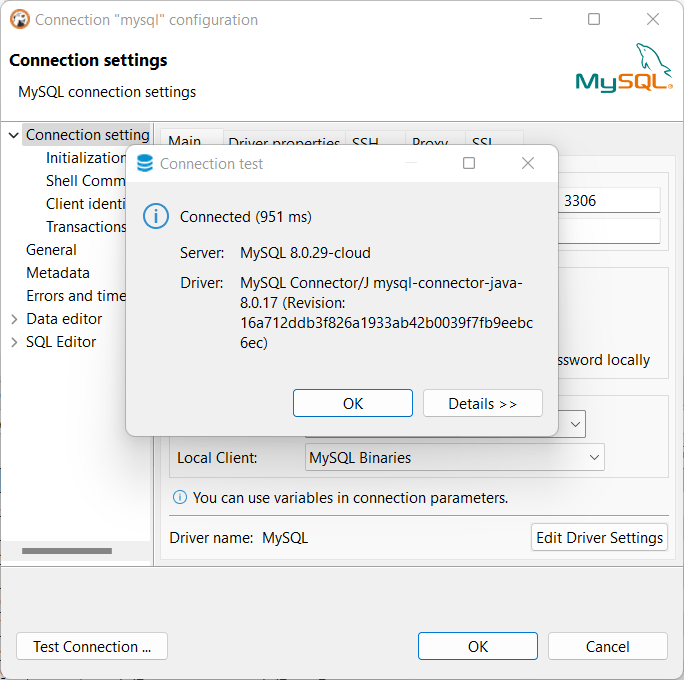The image size is (684, 680).
Task: Close the Connection test dialog
Action: click(528, 163)
